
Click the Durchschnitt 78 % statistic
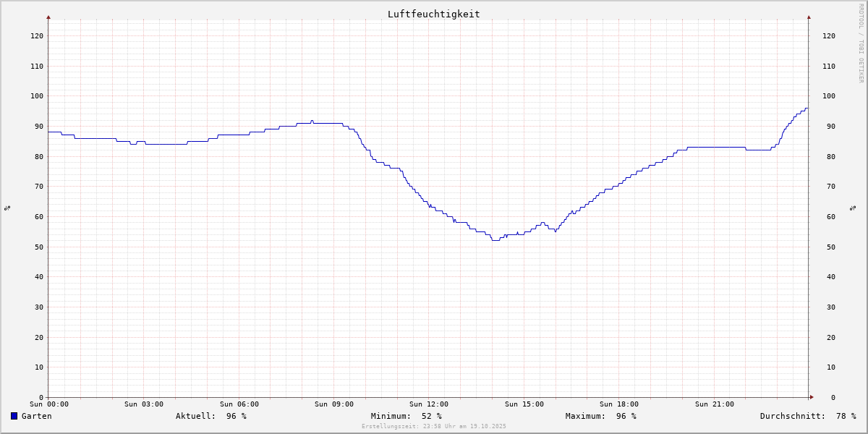[807, 416]
